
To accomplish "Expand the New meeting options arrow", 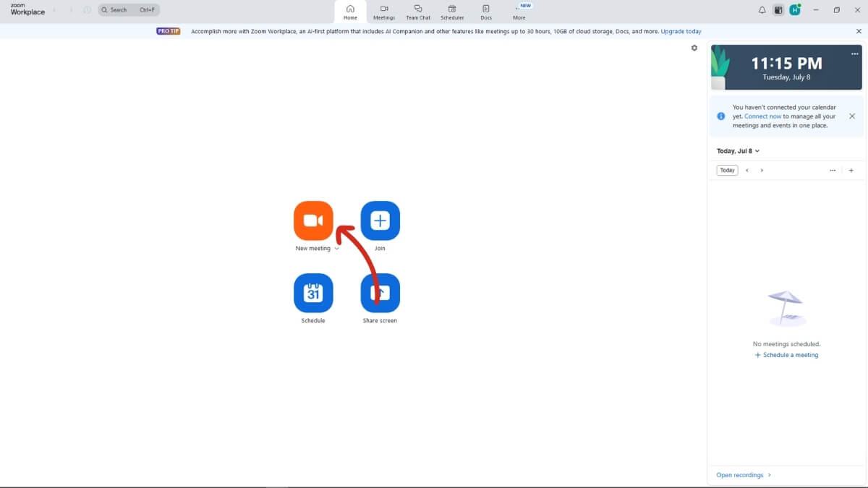I will click(x=337, y=249).
